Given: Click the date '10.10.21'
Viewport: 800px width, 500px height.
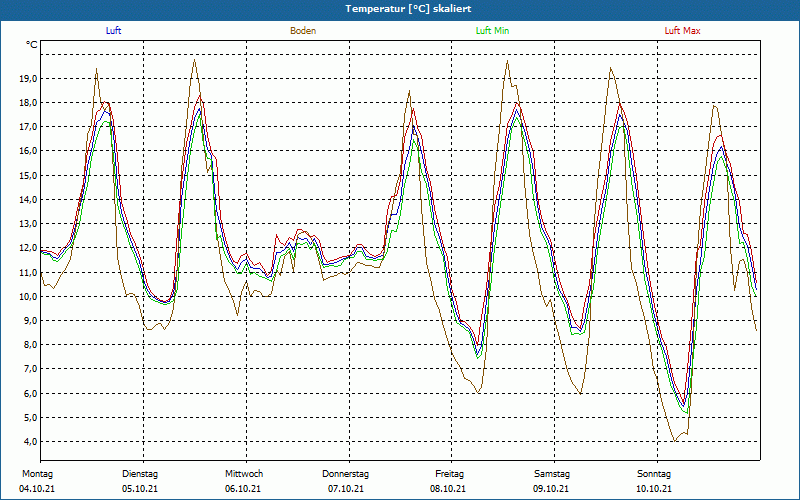Looking at the screenshot, I should 654,489.
